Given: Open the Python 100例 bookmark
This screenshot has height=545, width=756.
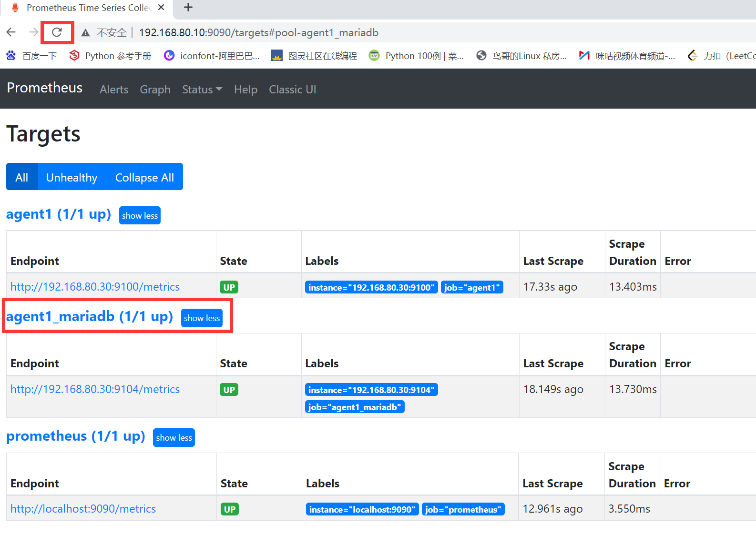Looking at the screenshot, I should pyautogui.click(x=416, y=56).
